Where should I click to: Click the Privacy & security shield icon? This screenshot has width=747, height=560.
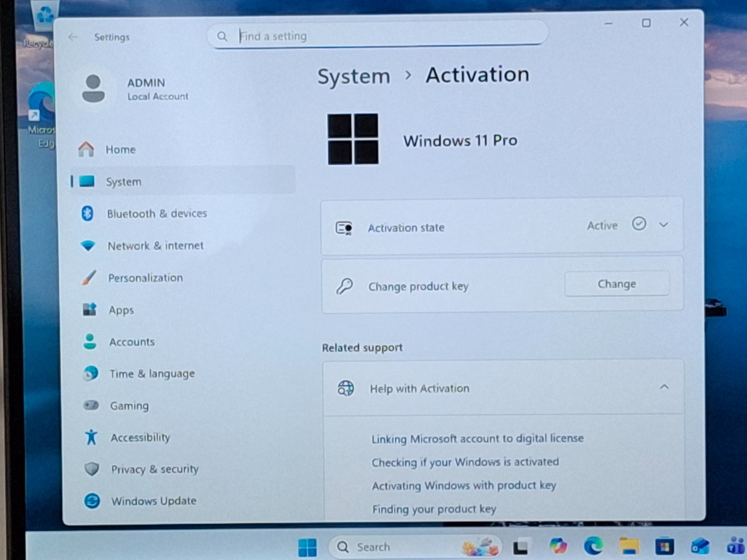[x=92, y=469]
